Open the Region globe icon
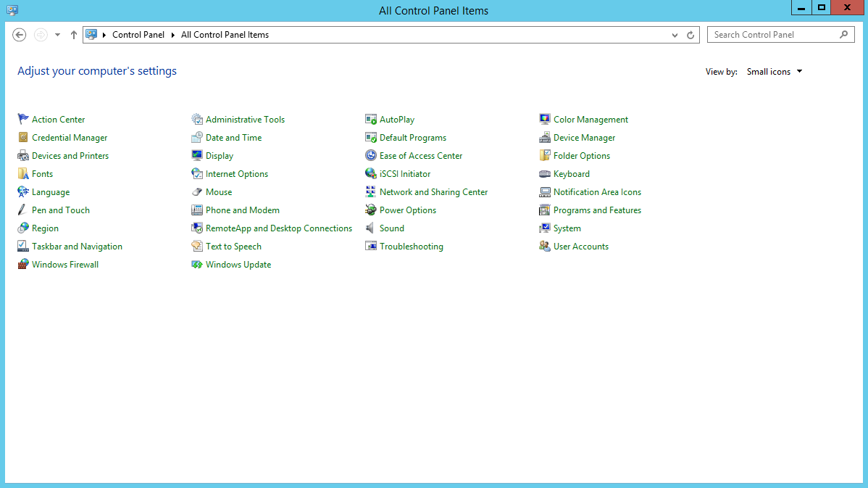Screen dimensions: 868x488 tap(22, 228)
